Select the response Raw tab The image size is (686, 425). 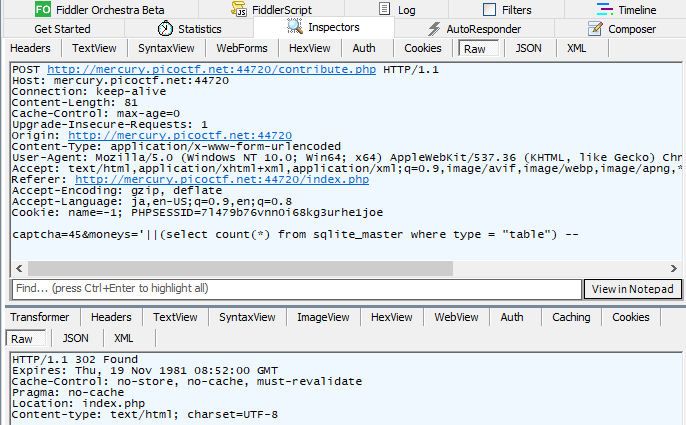click(25, 339)
